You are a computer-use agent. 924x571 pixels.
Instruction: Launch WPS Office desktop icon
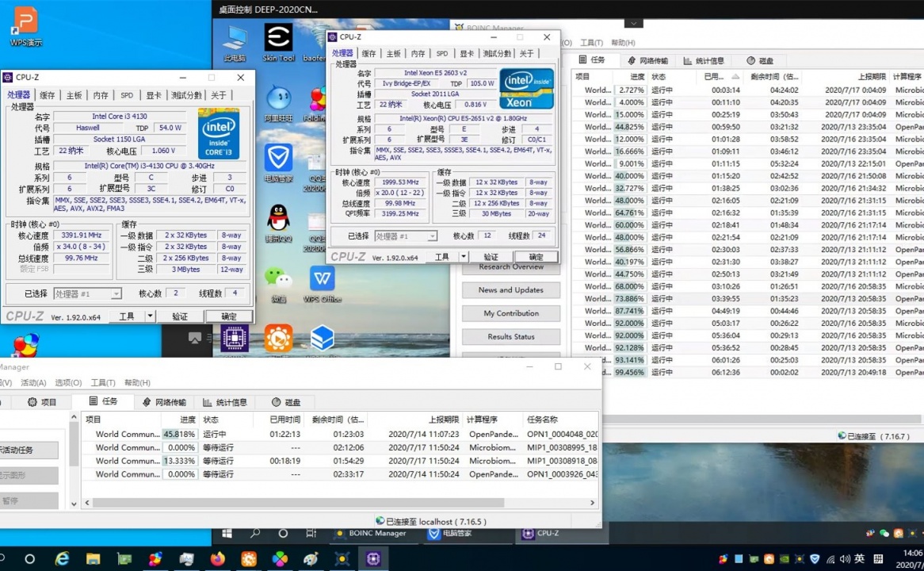point(323,284)
